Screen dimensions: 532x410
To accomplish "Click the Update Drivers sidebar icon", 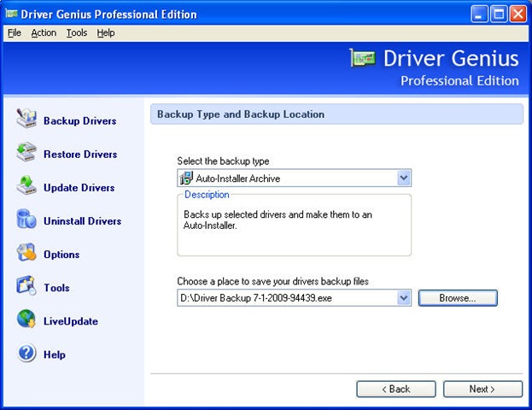I will tap(26, 185).
